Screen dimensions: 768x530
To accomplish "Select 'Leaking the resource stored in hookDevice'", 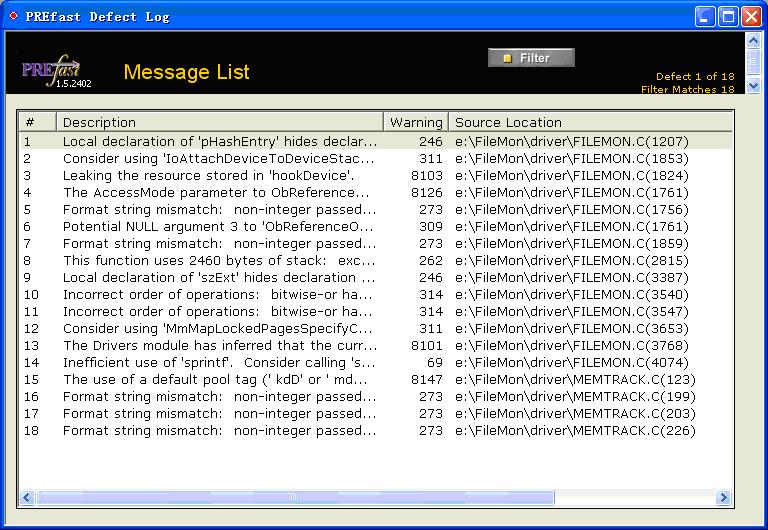I will 376,175.
